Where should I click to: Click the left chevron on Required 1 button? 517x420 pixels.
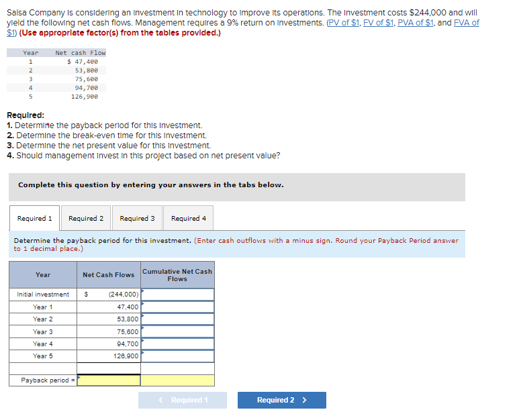point(160,401)
